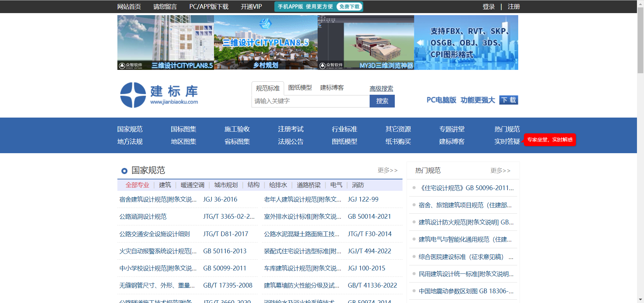Open 纸书购买 in the blue navigation
This screenshot has width=644, height=303.
(x=398, y=141)
